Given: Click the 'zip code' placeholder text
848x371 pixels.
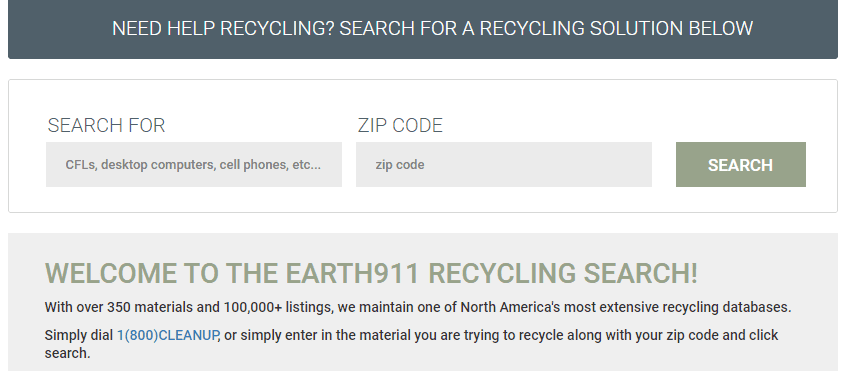Looking at the screenshot, I should tap(400, 164).
